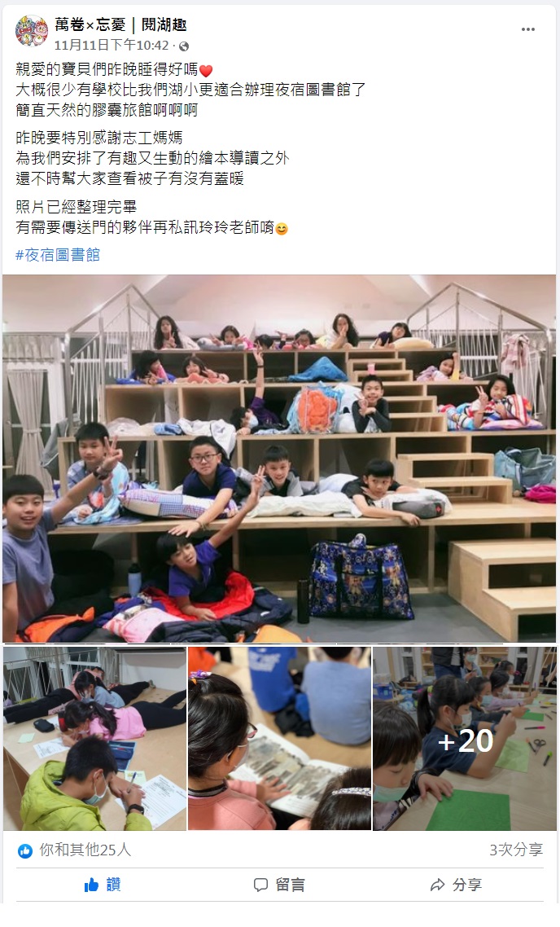The height and width of the screenshot is (927, 560).
Task: Open the three-dot post options menu
Action: click(x=528, y=29)
